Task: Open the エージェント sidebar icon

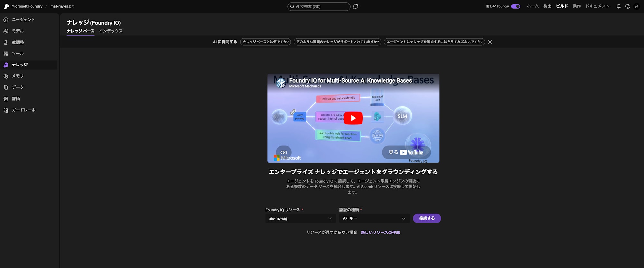Action: [6, 20]
